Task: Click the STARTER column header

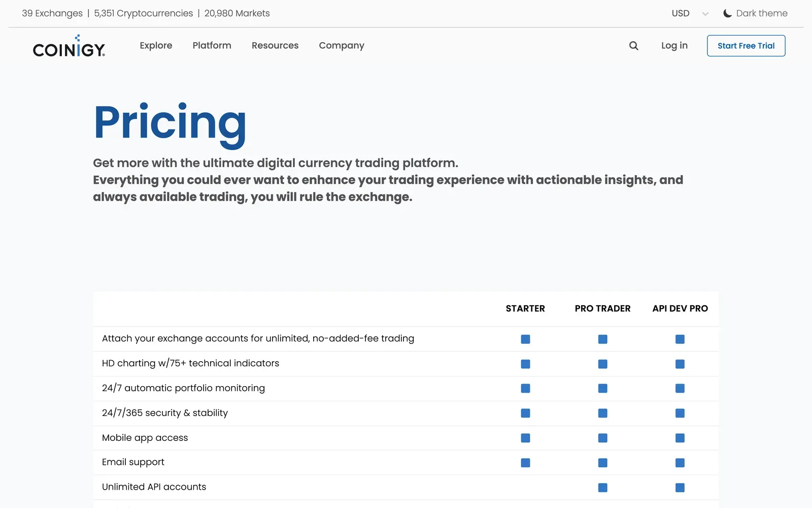Action: pyautogui.click(x=525, y=308)
